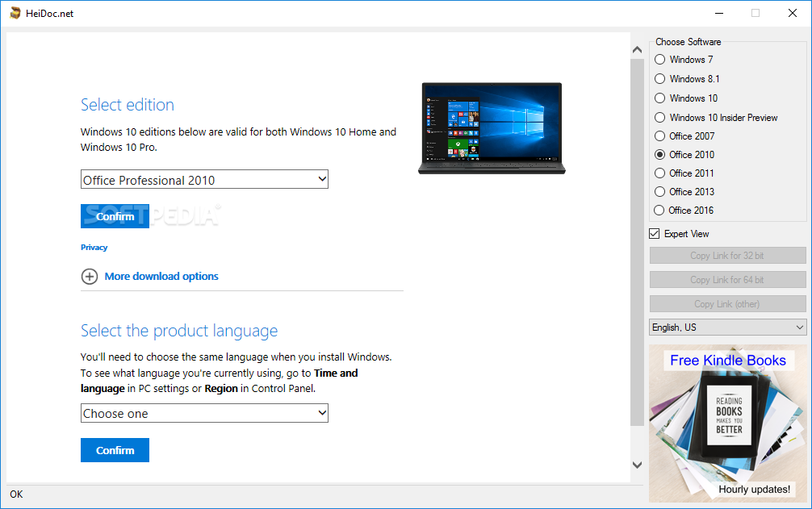This screenshot has width=812, height=509.
Task: Click Confirm under Select the product language
Action: click(115, 450)
